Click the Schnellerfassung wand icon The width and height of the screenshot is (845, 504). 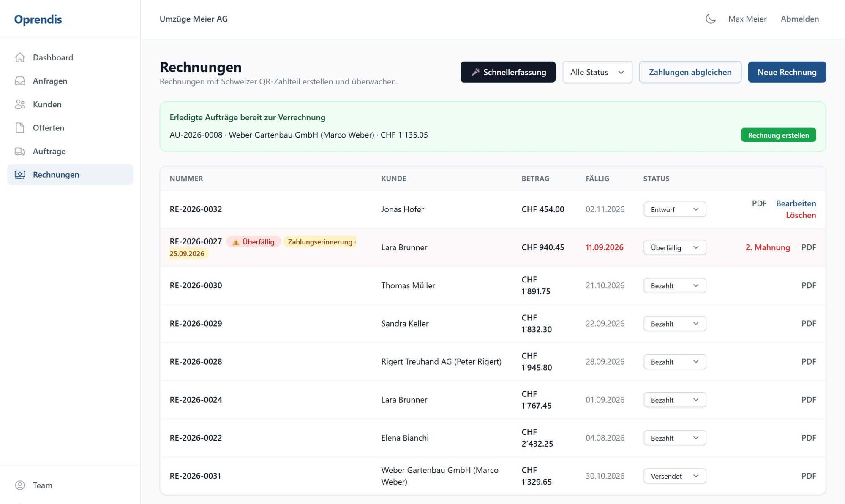click(475, 72)
